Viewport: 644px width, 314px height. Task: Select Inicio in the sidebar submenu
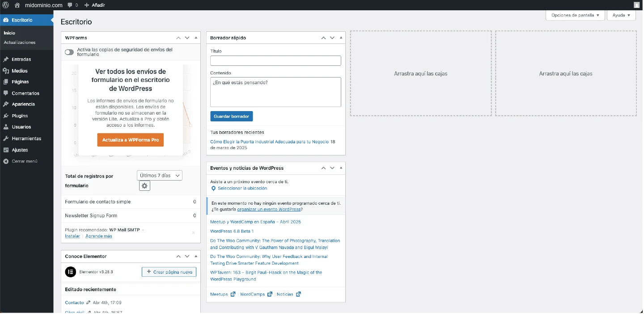click(x=9, y=33)
